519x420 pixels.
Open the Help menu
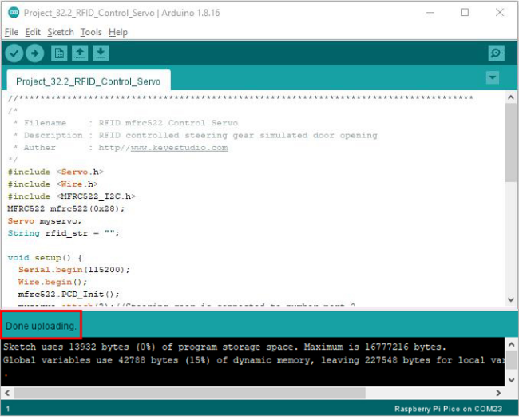tap(118, 32)
